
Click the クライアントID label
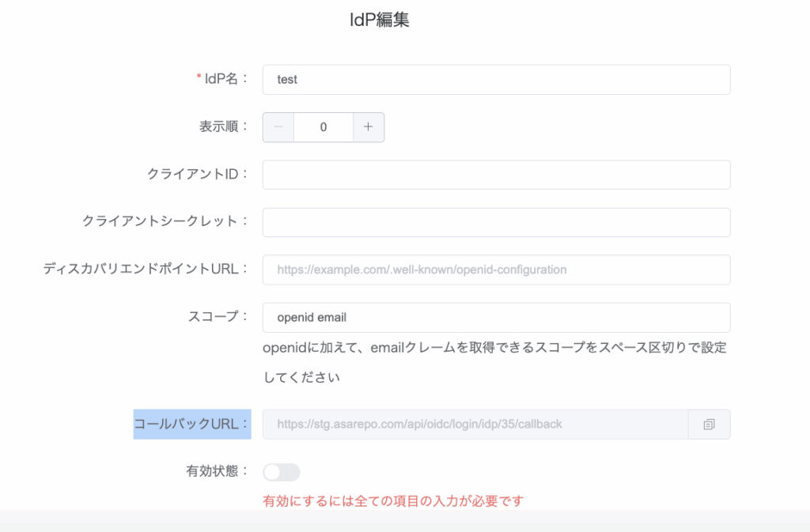point(197,174)
